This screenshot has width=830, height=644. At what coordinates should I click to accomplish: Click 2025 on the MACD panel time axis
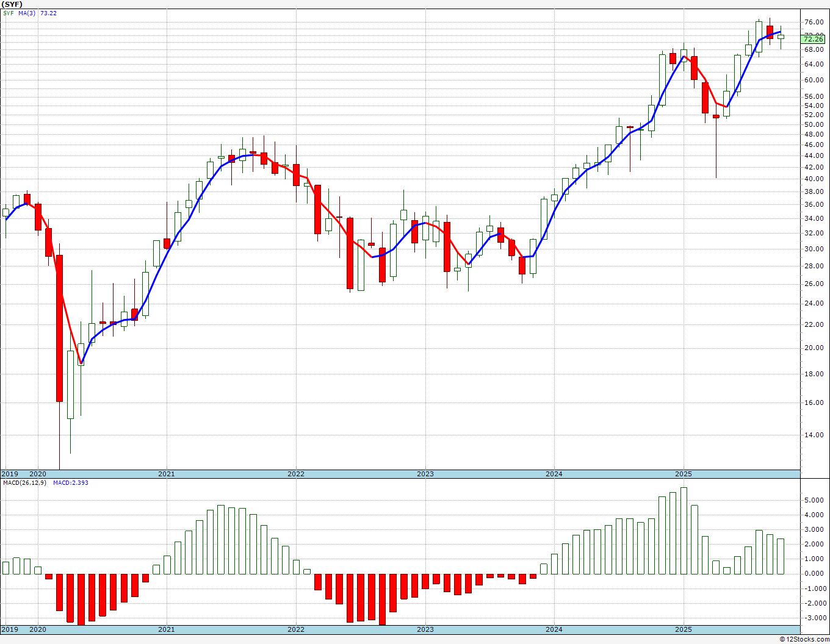point(684,629)
